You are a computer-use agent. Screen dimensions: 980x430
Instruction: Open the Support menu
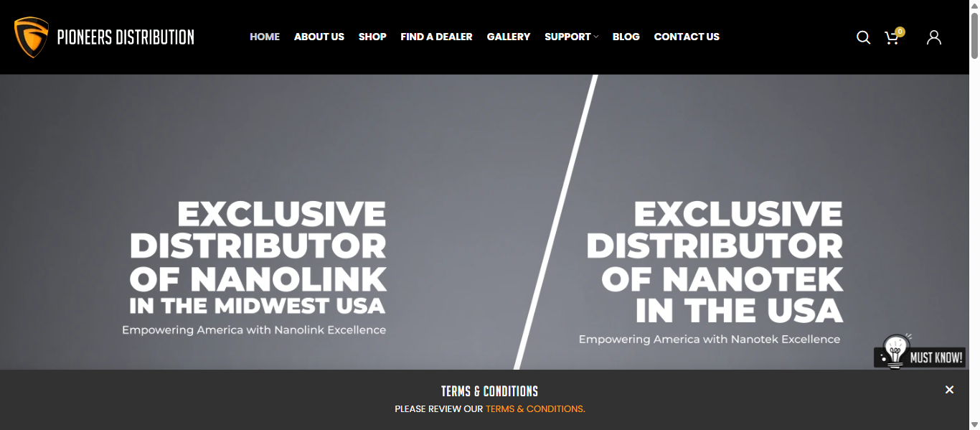click(x=567, y=37)
